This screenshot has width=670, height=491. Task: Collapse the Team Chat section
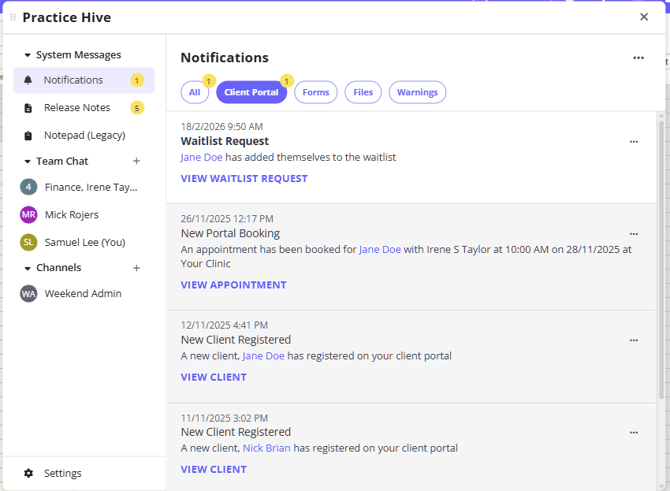pyautogui.click(x=27, y=161)
